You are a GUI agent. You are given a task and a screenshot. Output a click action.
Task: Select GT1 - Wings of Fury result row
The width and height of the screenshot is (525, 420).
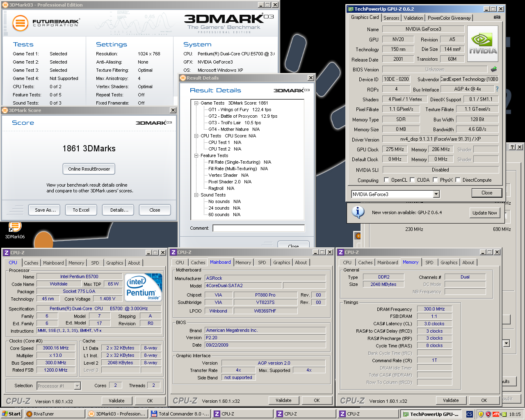[x=240, y=110]
